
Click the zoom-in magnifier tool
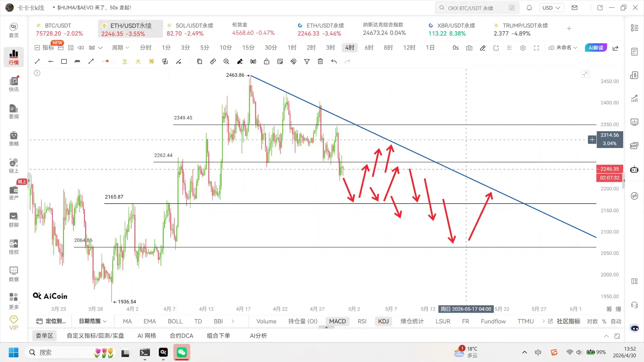coord(226,61)
